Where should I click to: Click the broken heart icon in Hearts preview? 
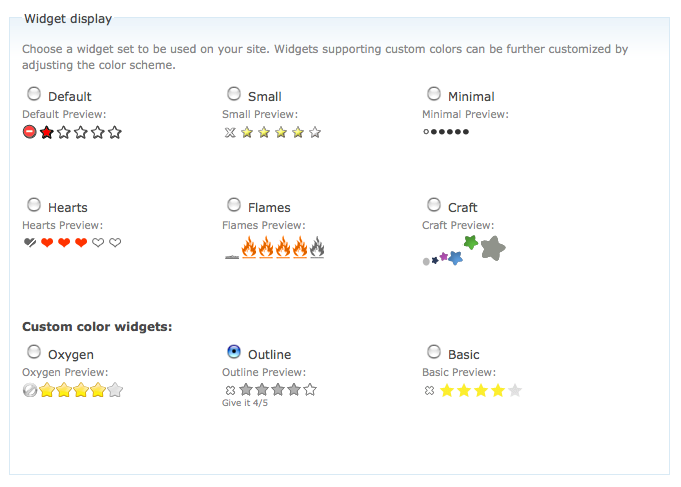pos(29,243)
